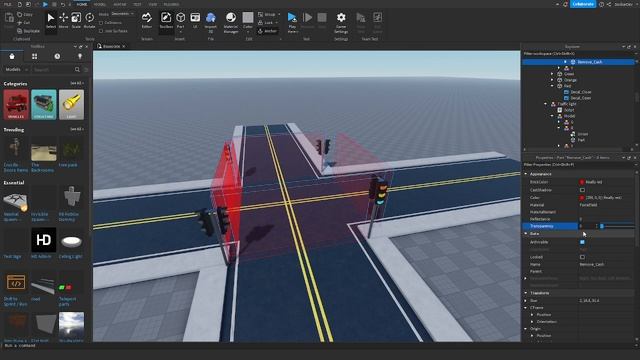Open Game Settings

[341, 22]
